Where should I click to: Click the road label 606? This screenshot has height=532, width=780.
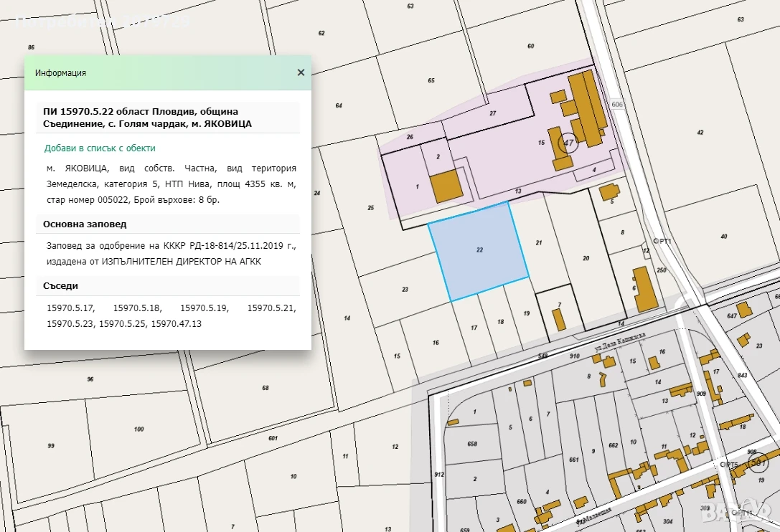tap(617, 105)
